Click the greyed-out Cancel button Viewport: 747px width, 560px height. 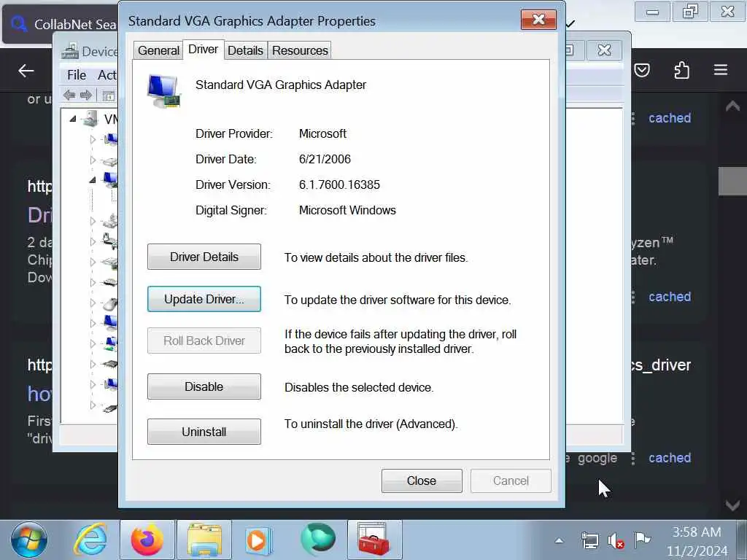pos(511,481)
